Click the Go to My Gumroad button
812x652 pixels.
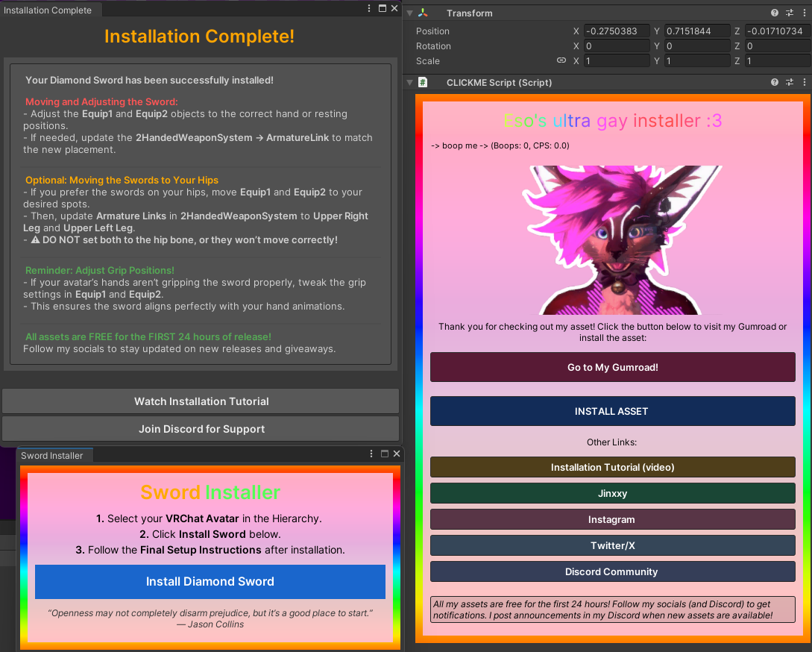(x=613, y=367)
